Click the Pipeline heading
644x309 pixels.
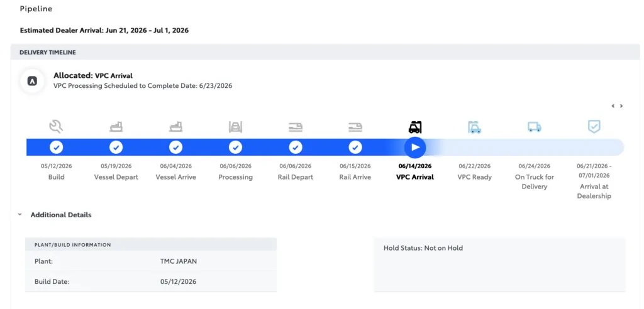[x=36, y=9]
